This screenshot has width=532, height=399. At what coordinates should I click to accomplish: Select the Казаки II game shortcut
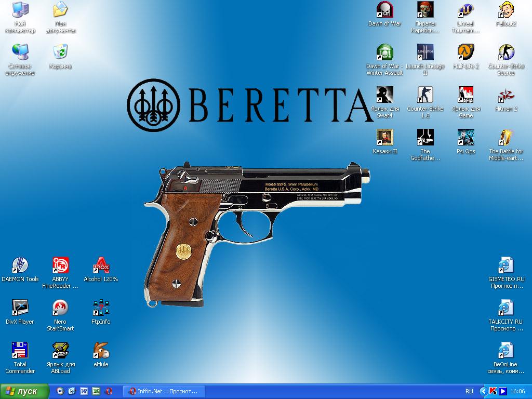click(384, 138)
